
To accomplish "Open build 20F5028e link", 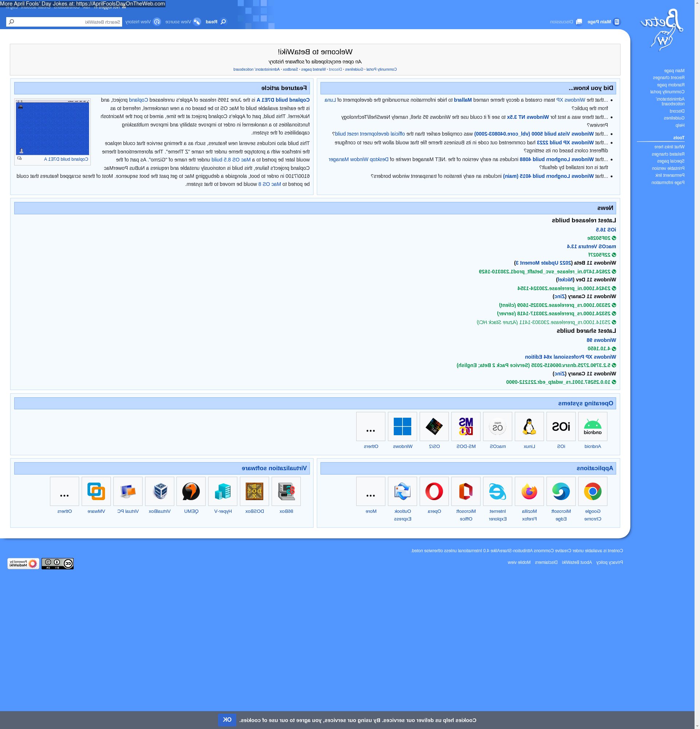I will click(x=598, y=238).
